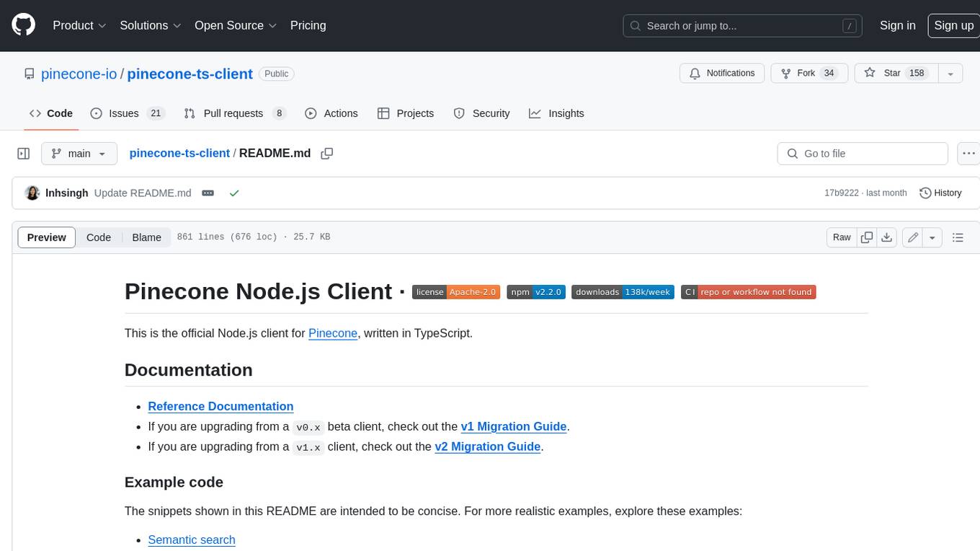Open the Pinecone website link

tap(333, 333)
